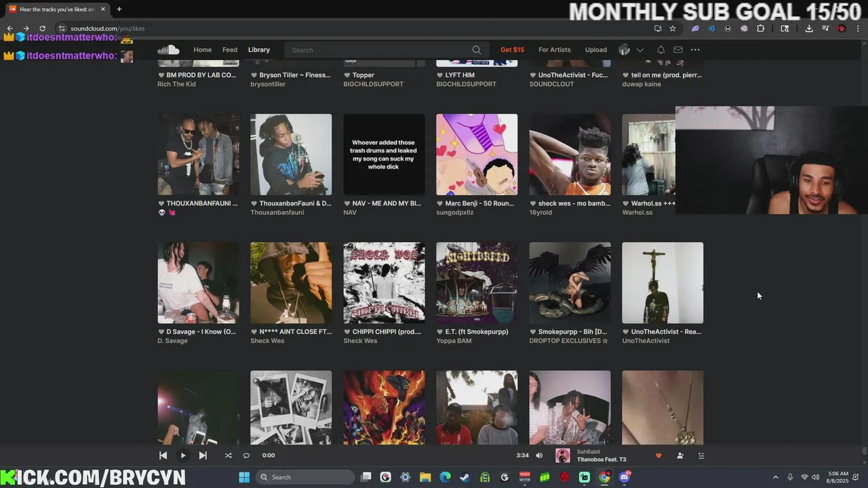Click the address bar URL
Viewport: 868px width, 488px height.
[x=107, y=28]
